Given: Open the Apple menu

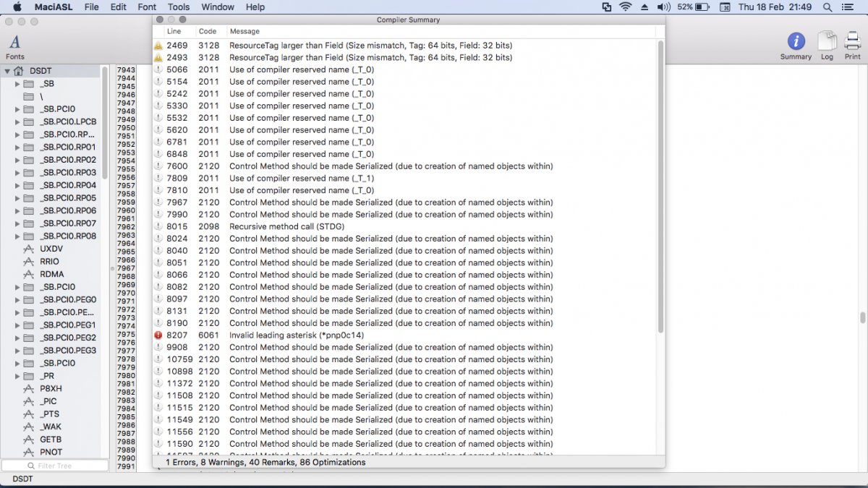Looking at the screenshot, I should point(17,7).
